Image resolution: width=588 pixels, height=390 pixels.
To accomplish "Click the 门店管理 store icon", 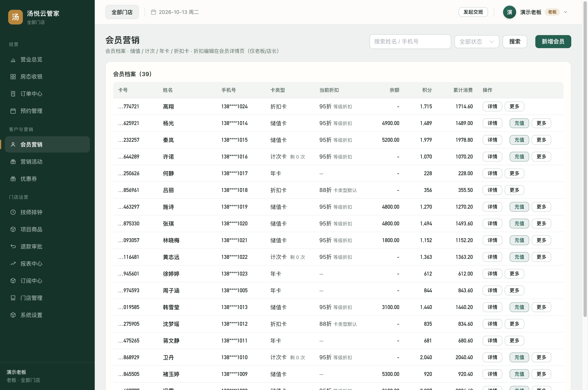I will [13, 298].
